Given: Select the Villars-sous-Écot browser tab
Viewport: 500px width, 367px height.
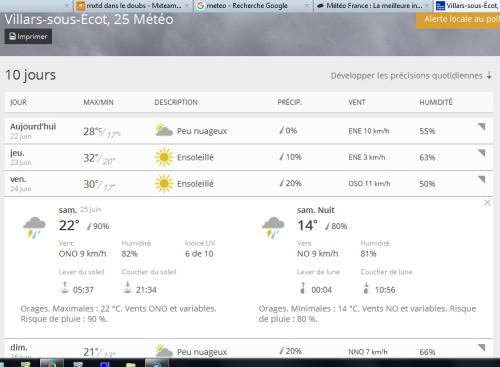Looking at the screenshot, I should coord(467,6).
